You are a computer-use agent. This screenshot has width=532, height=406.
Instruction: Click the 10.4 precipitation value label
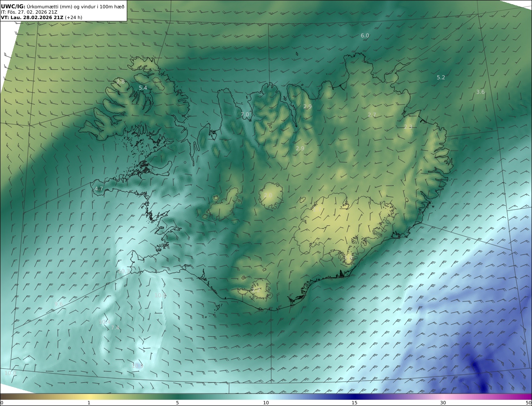pyautogui.click(x=105, y=322)
